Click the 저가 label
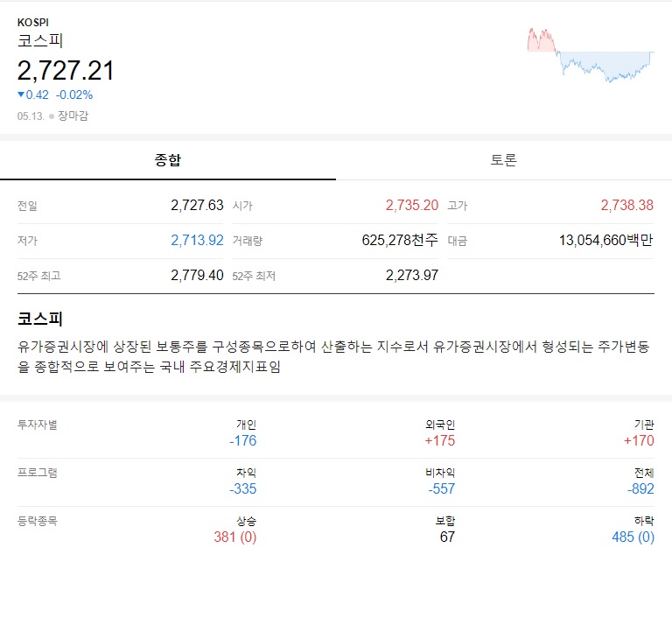 tap(27, 241)
